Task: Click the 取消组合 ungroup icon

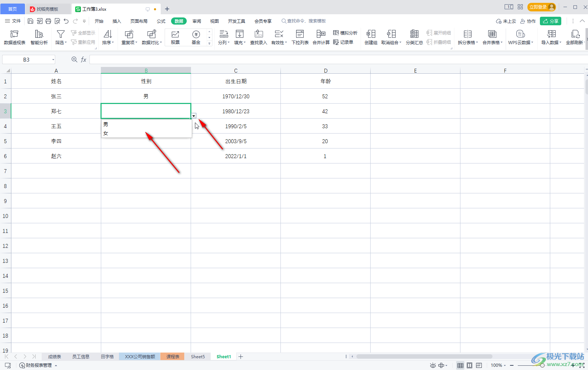Action: coord(391,34)
